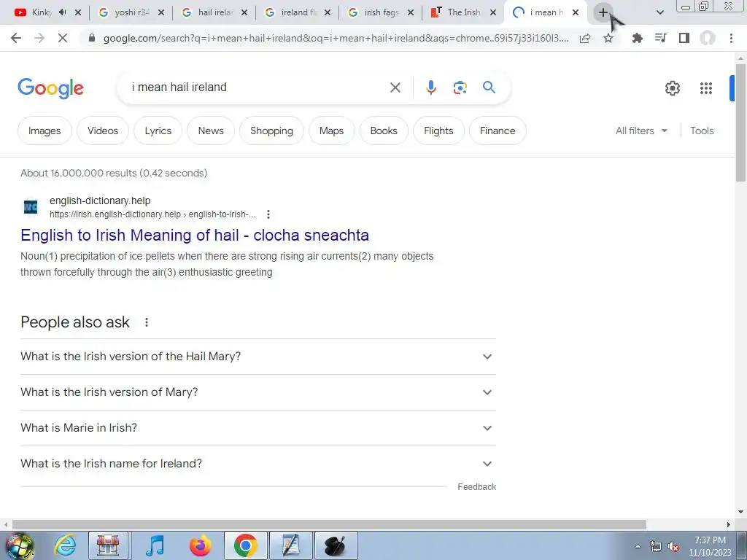Click the volume muted tray icon
Screen dimensions: 747x560
click(x=673, y=547)
